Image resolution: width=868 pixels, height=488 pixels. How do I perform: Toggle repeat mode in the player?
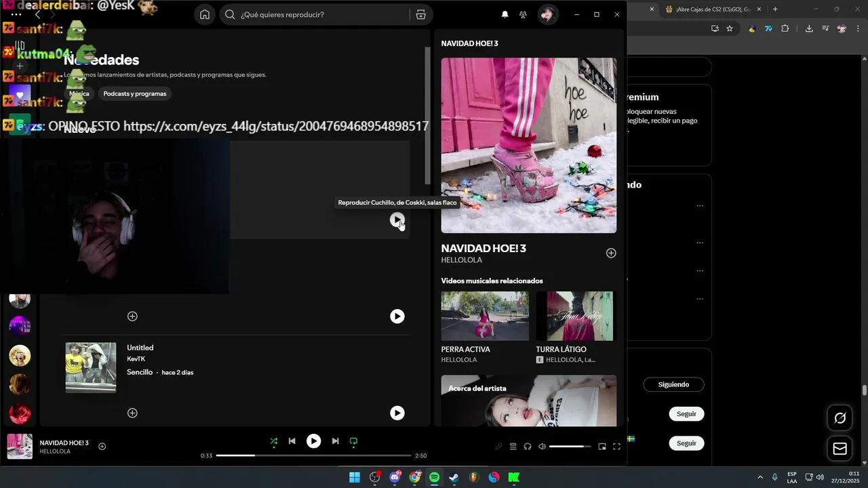click(x=353, y=441)
